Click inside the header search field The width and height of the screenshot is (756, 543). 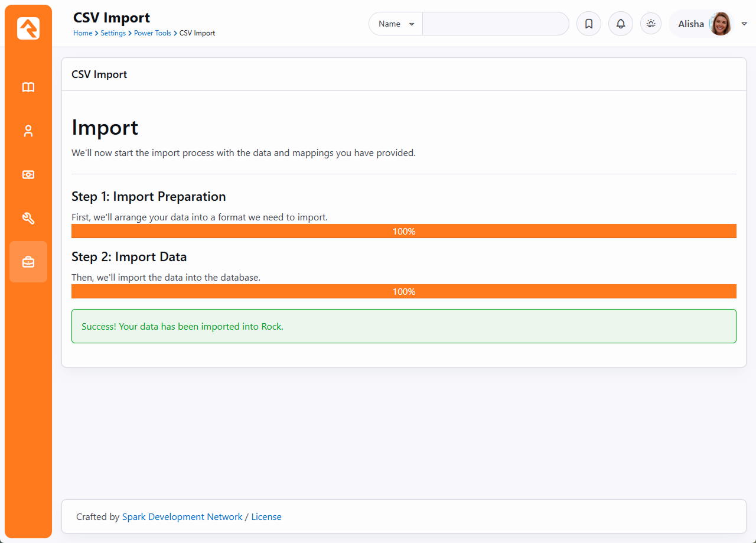[x=495, y=24]
